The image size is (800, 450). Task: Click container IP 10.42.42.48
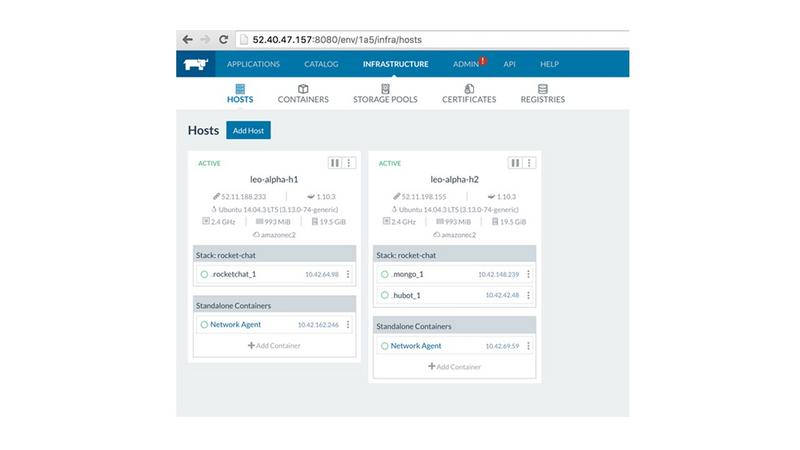pos(502,295)
